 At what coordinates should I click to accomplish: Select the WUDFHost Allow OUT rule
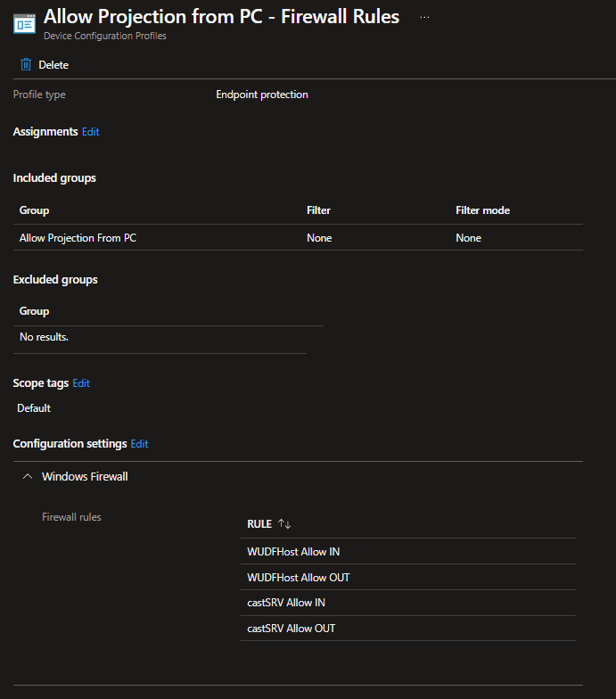point(408,578)
